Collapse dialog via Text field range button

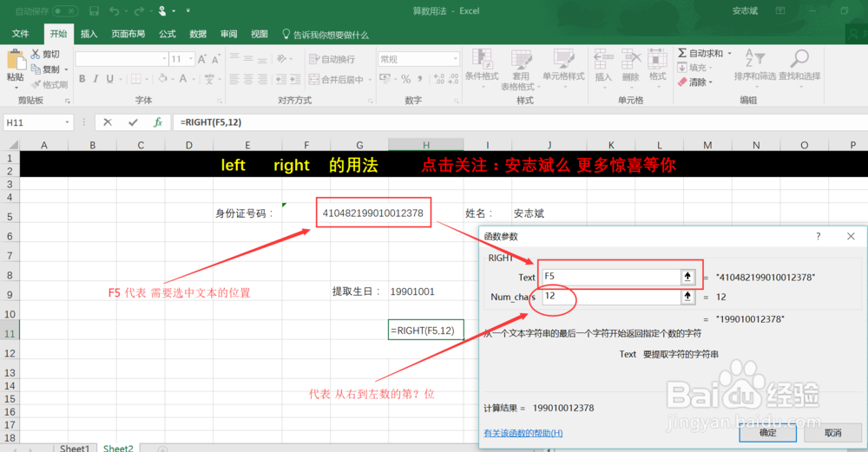(x=687, y=277)
